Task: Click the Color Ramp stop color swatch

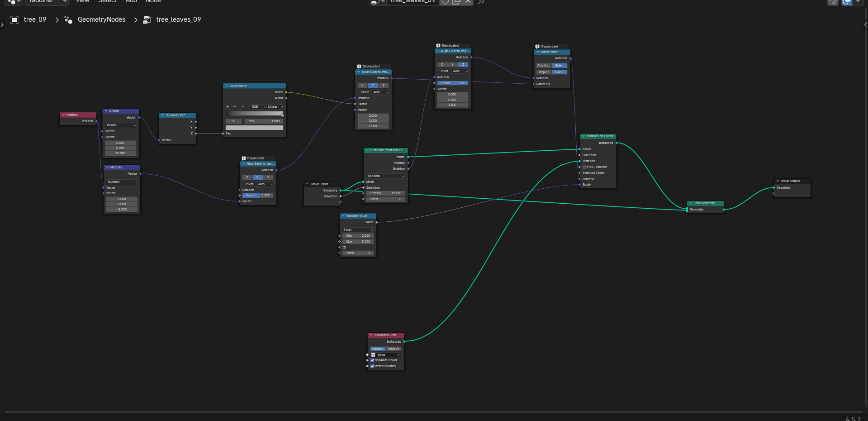Action: pos(254,128)
